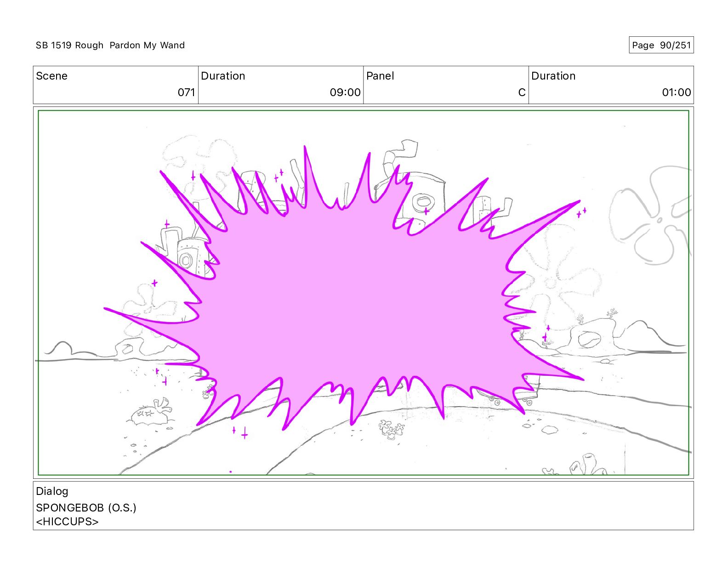The image size is (728, 563).
Task: Click the 'Panel' label
Action: (380, 76)
